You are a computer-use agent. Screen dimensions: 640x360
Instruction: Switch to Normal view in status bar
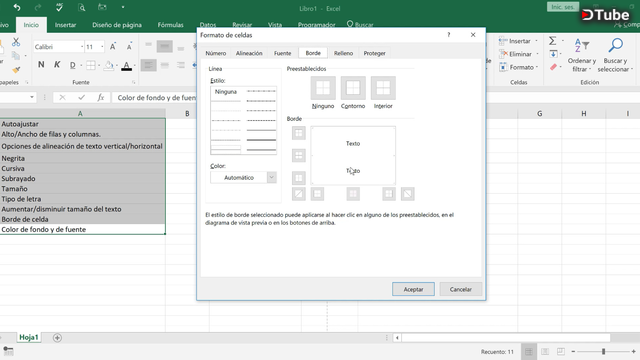(x=529, y=351)
